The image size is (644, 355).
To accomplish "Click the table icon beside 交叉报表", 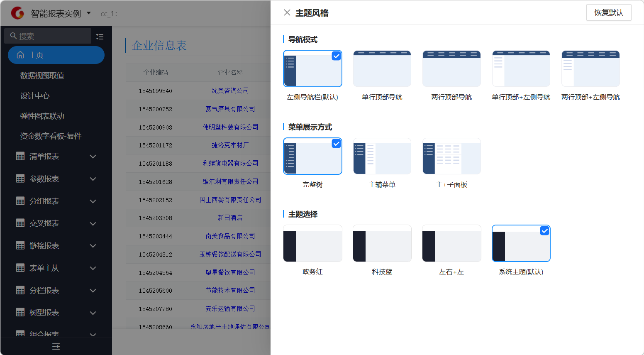I will tap(20, 223).
